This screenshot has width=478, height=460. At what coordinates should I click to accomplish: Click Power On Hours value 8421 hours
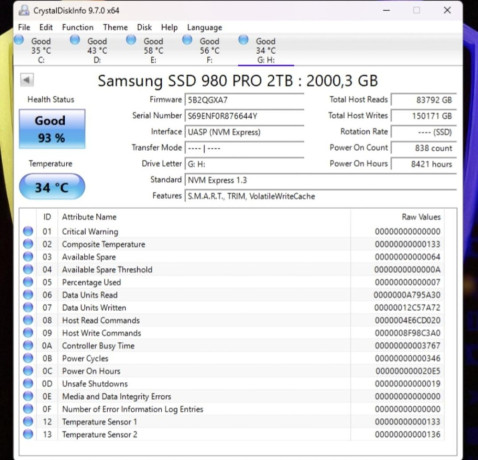pyautogui.click(x=424, y=164)
